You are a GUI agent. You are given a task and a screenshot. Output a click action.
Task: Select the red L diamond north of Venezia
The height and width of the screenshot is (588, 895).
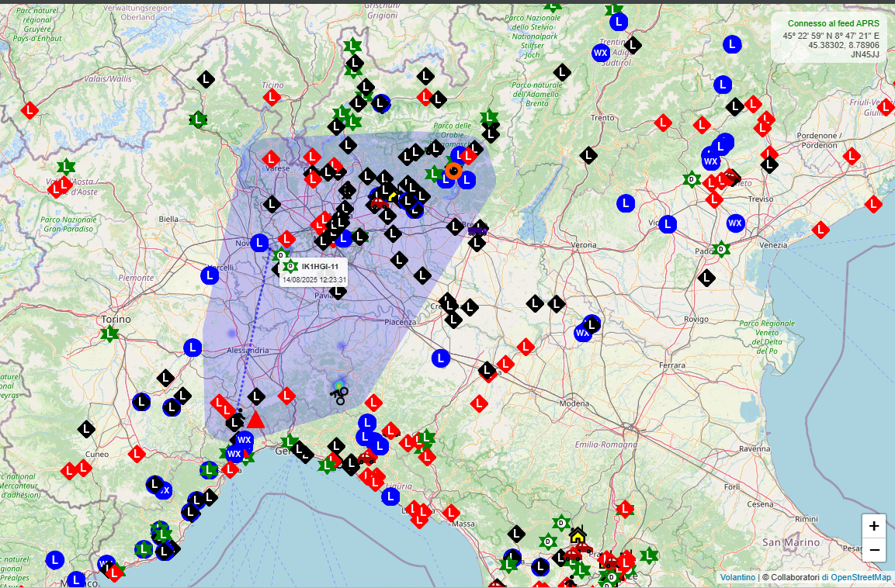pyautogui.click(x=820, y=230)
